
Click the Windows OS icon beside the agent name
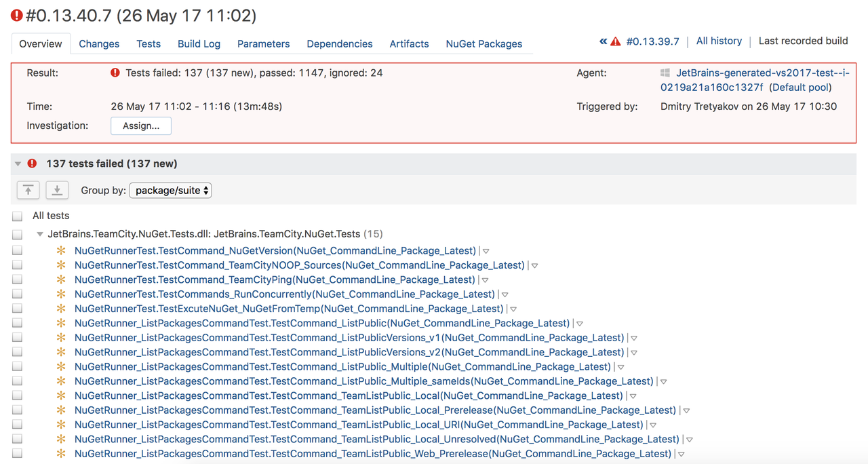(665, 73)
